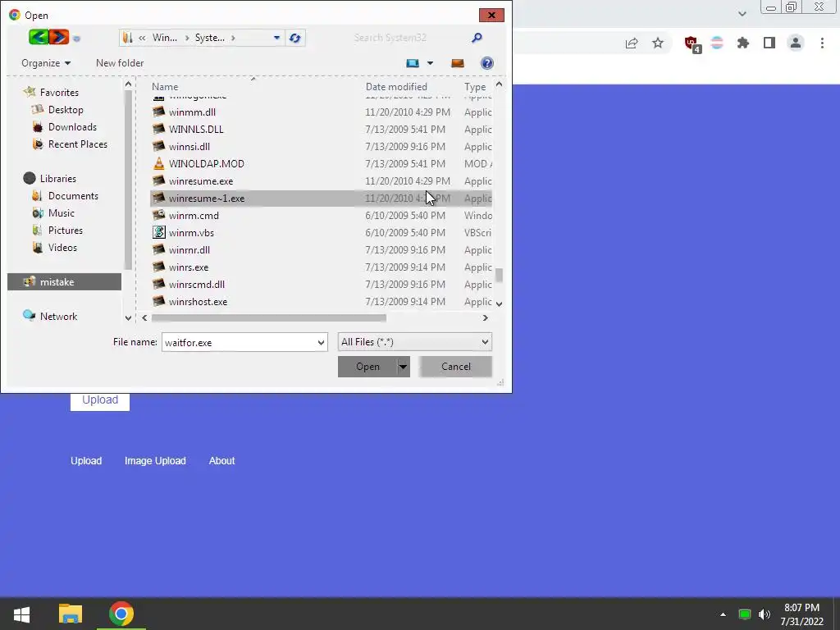The image size is (840, 630).
Task: Click the change view icon
Action: point(413,63)
